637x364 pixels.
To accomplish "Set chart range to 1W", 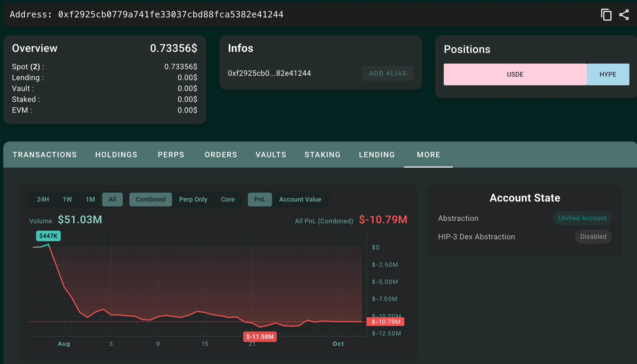I will point(67,199).
